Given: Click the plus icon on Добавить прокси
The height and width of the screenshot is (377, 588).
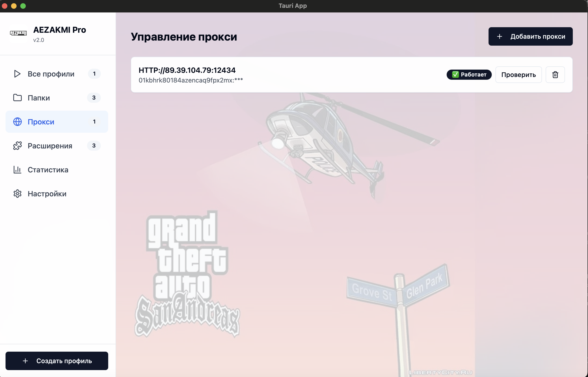Looking at the screenshot, I should 499,36.
